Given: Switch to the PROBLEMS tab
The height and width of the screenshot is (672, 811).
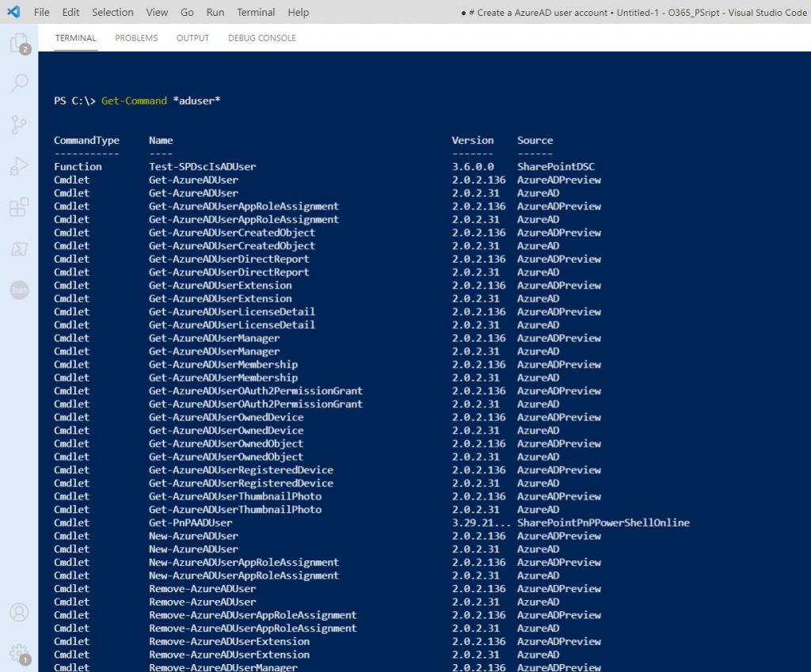Looking at the screenshot, I should [135, 37].
